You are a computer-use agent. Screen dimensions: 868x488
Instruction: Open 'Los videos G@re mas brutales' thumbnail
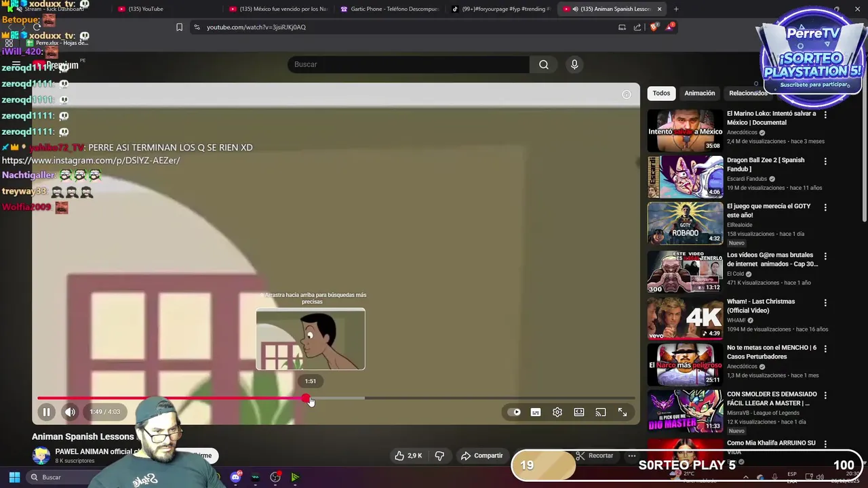[685, 272]
